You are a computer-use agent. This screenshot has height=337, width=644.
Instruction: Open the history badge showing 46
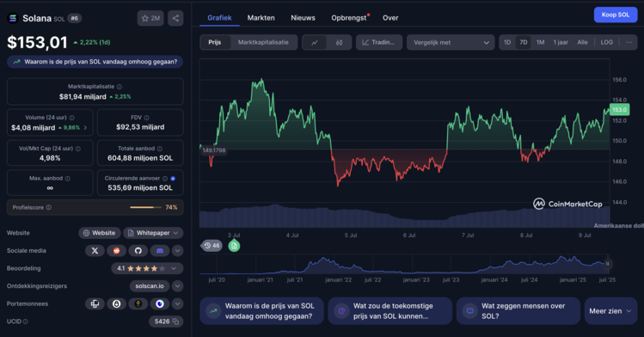(212, 246)
